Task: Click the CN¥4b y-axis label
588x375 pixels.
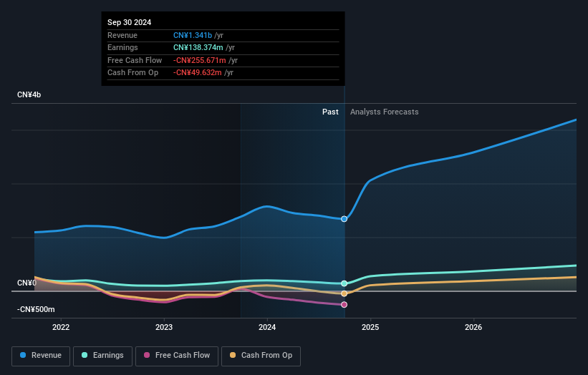Action: coord(29,94)
